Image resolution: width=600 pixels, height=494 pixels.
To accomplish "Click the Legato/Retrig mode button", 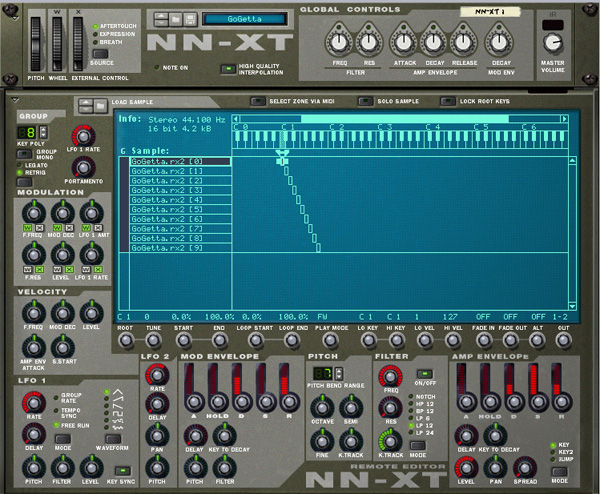I will tap(24, 182).
